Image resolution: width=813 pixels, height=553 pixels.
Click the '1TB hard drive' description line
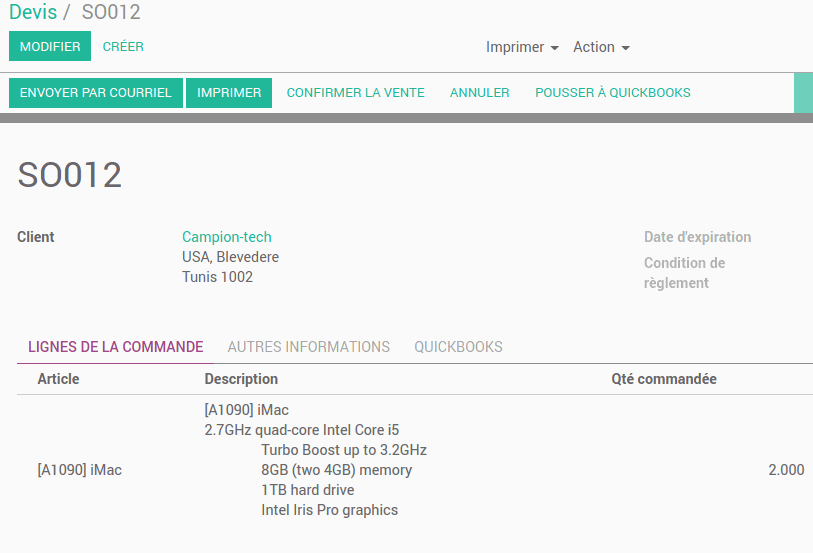point(307,490)
